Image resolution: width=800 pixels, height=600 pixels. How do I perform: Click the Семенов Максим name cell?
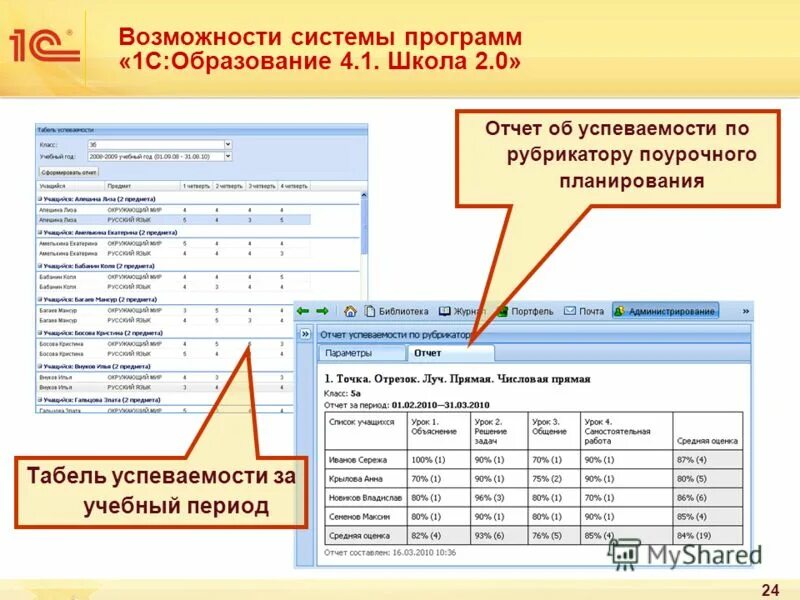[x=366, y=516]
